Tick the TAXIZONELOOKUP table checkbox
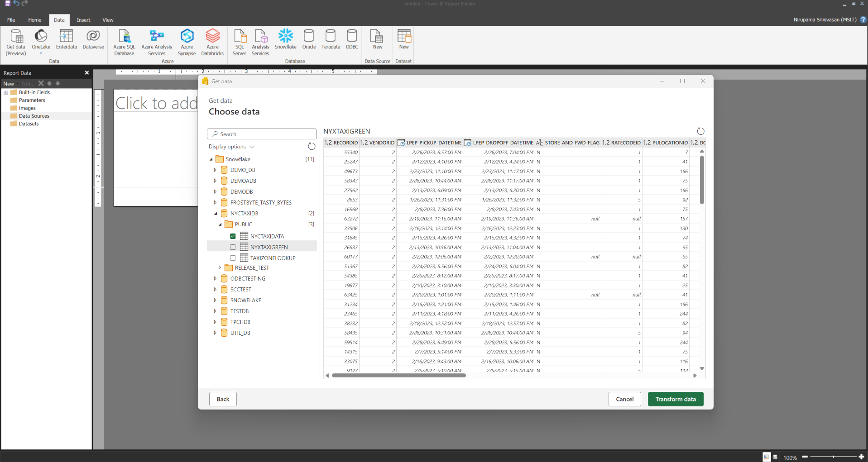The height and width of the screenshot is (462, 868). pos(233,258)
